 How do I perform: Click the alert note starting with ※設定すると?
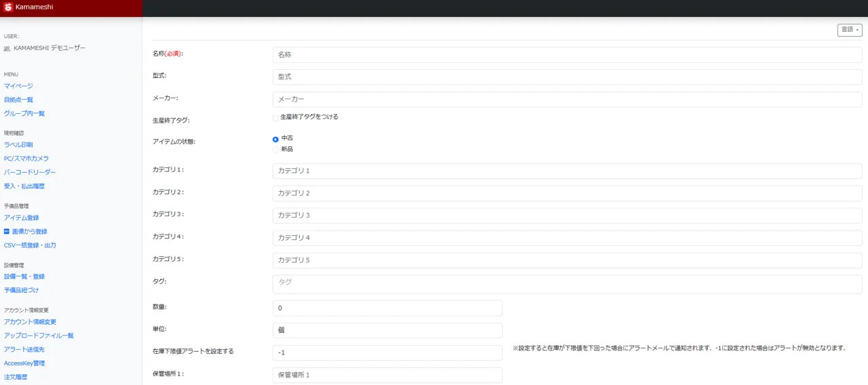tap(679, 348)
